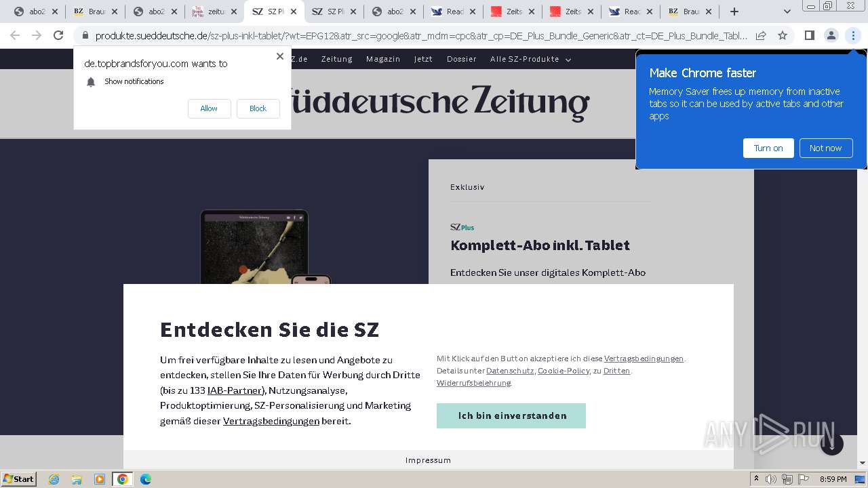Viewport: 868px width, 488px height.
Task: Open Microsoft Edge from taskbar
Action: point(146,479)
